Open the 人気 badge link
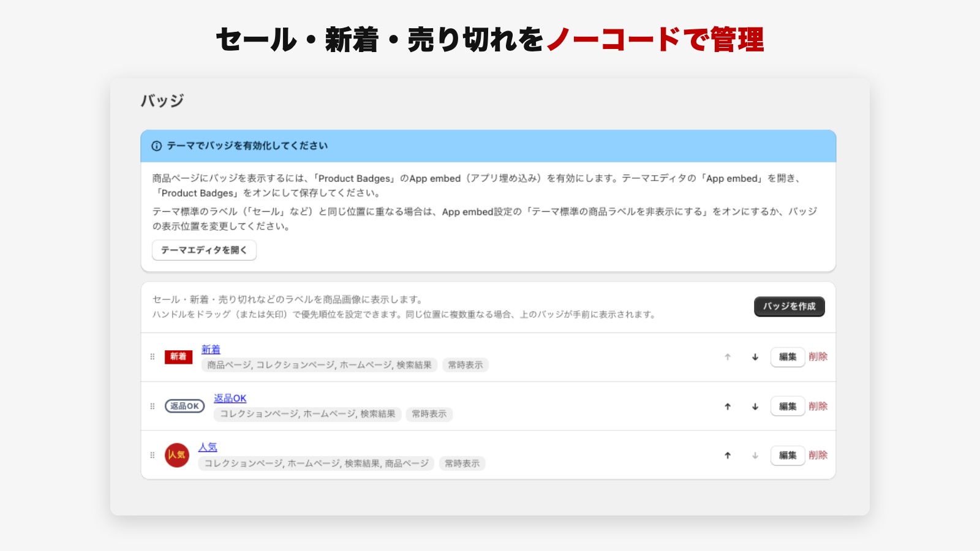This screenshot has width=980, height=551. click(208, 447)
